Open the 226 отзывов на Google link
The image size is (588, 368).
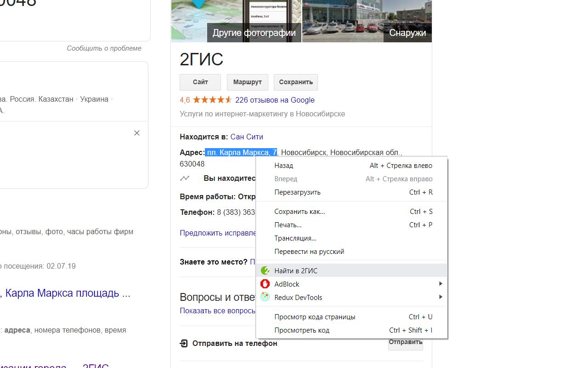pos(275,100)
